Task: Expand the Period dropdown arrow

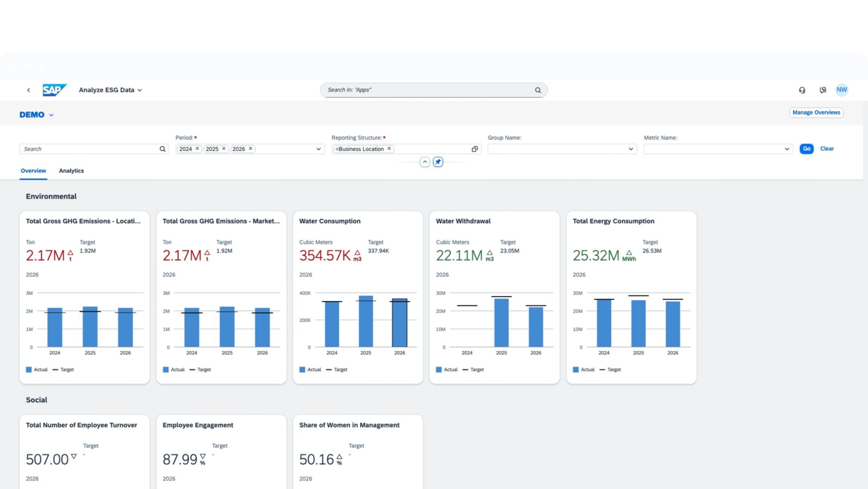Action: [319, 149]
